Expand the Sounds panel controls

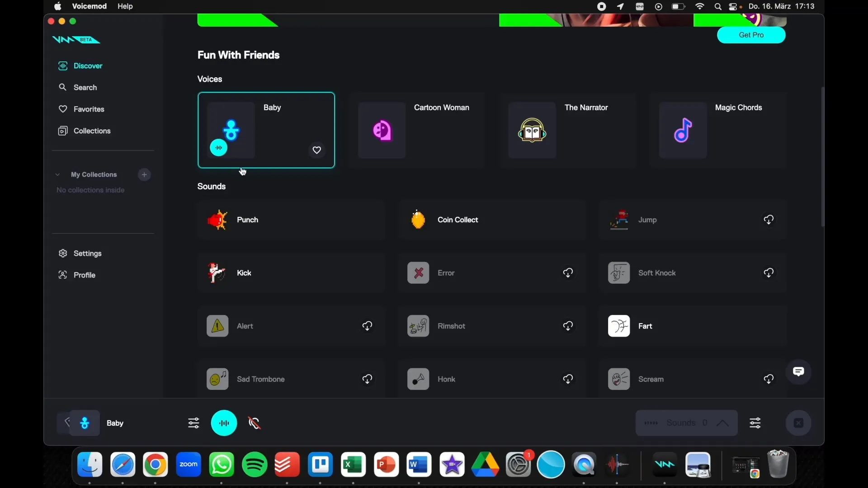723,422
